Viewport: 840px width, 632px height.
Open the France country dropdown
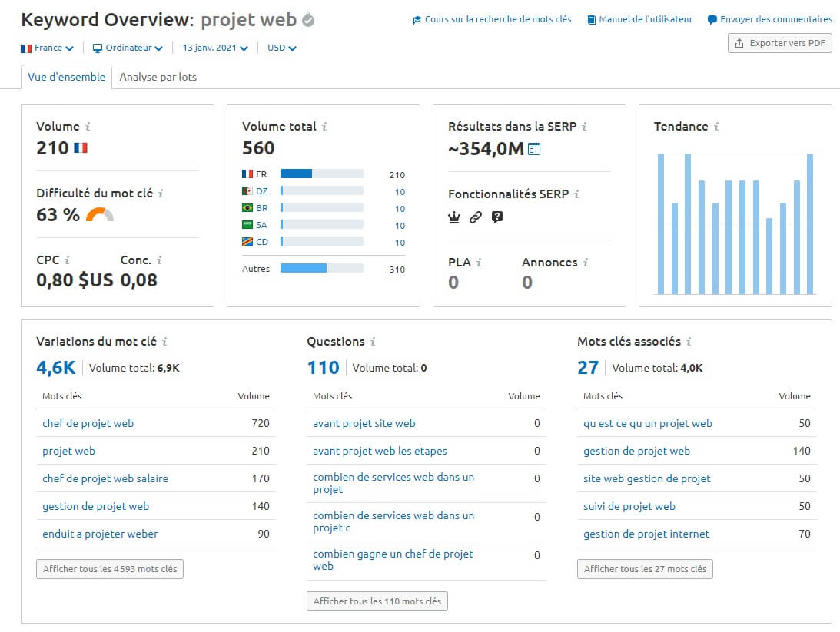click(x=48, y=48)
